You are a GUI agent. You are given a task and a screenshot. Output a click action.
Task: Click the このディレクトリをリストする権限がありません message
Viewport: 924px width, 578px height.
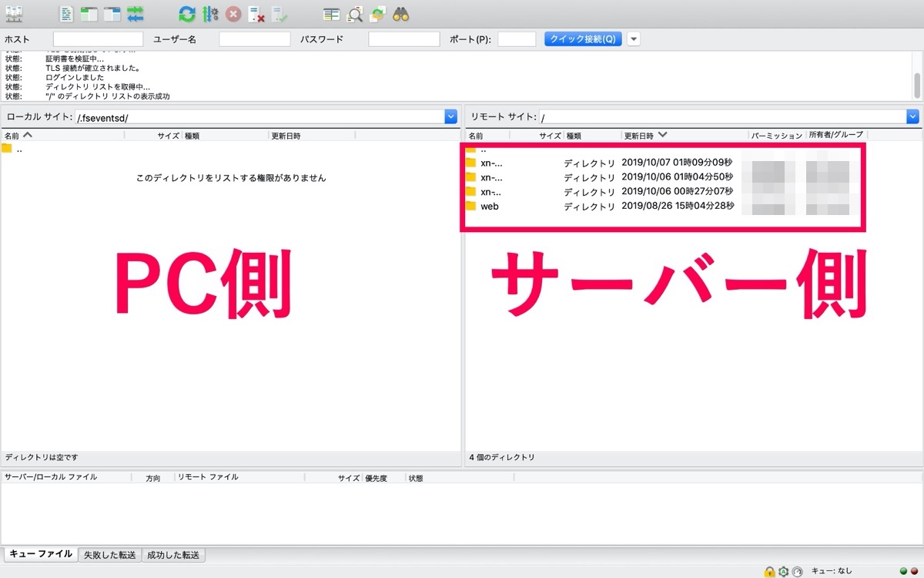[x=231, y=178]
